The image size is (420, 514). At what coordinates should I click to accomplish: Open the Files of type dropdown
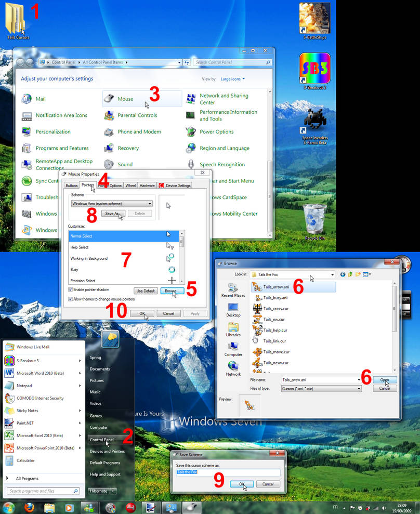click(x=321, y=388)
